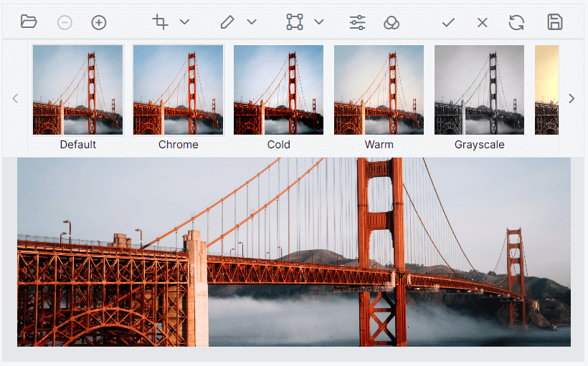The width and height of the screenshot is (588, 366).
Task: Open the Filters tool icon
Action: pyautogui.click(x=391, y=22)
